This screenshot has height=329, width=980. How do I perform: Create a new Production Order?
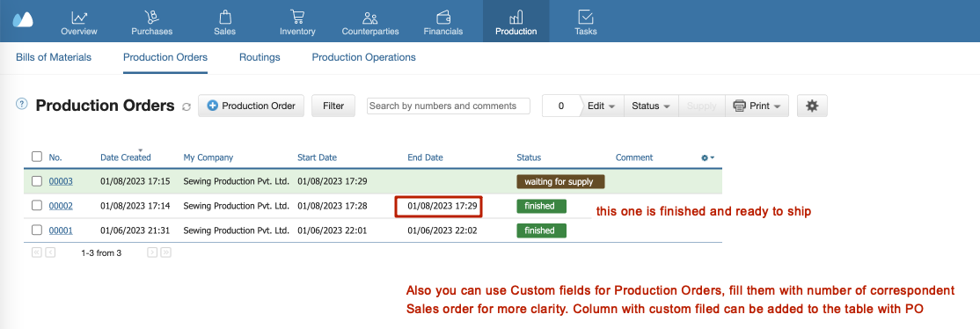(x=252, y=106)
